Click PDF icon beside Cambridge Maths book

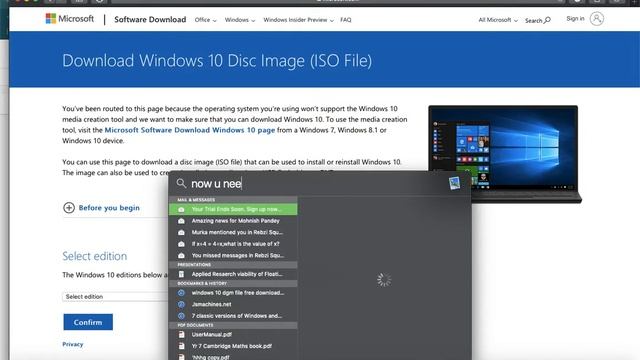[x=181, y=346]
